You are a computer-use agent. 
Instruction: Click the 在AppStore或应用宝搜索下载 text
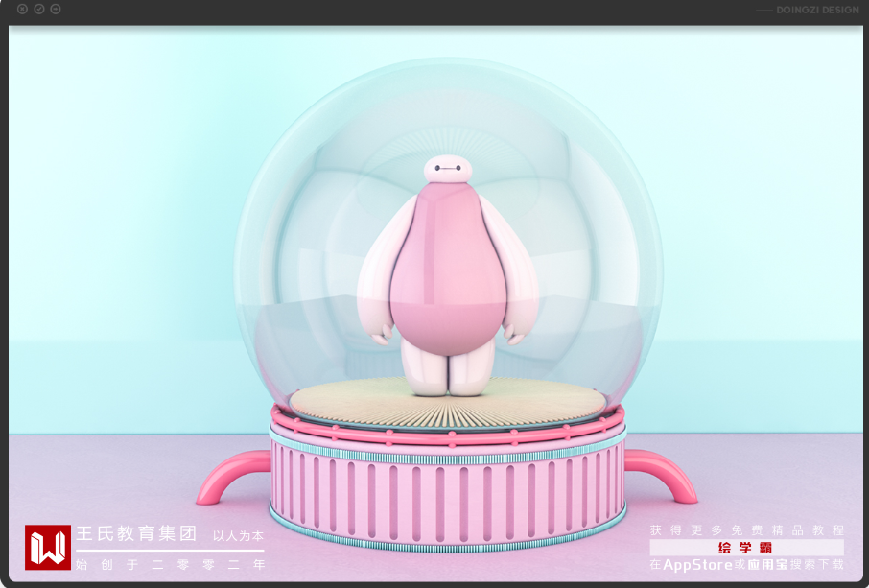coord(746,565)
